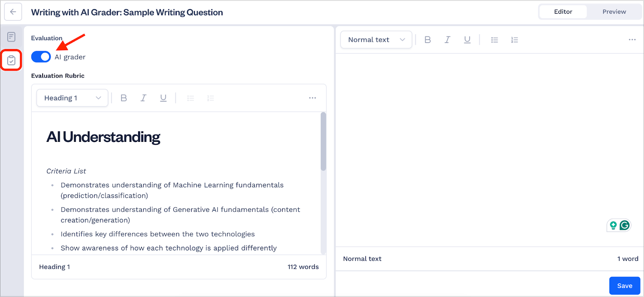Open the Normal text style dropdown

tap(376, 40)
